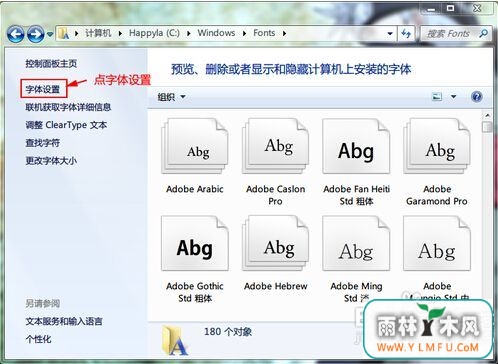Click the scrollbar up arrow

(487, 115)
